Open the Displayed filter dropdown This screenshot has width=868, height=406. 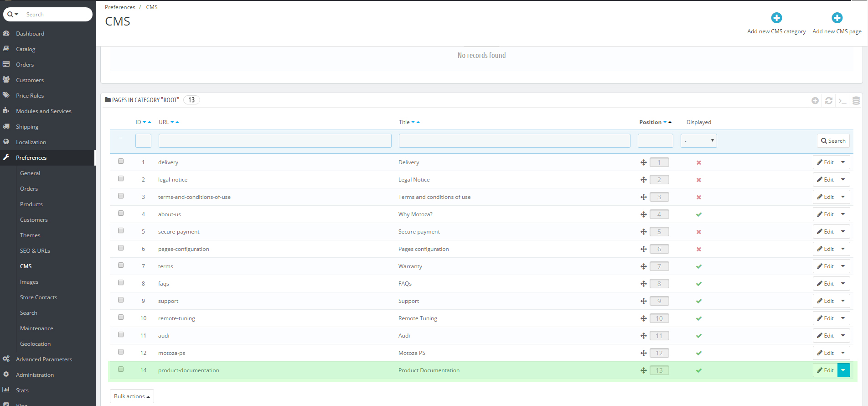click(x=699, y=141)
